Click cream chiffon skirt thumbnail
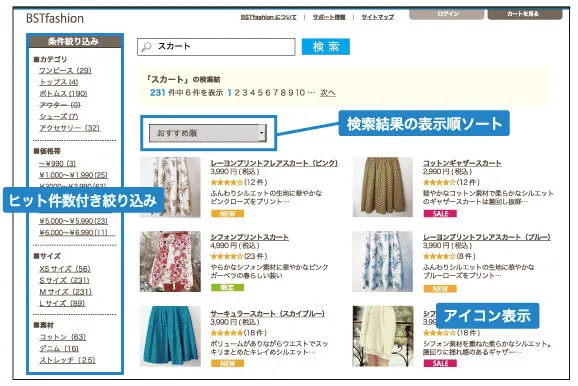This screenshot has width=578, height=386. point(383,336)
